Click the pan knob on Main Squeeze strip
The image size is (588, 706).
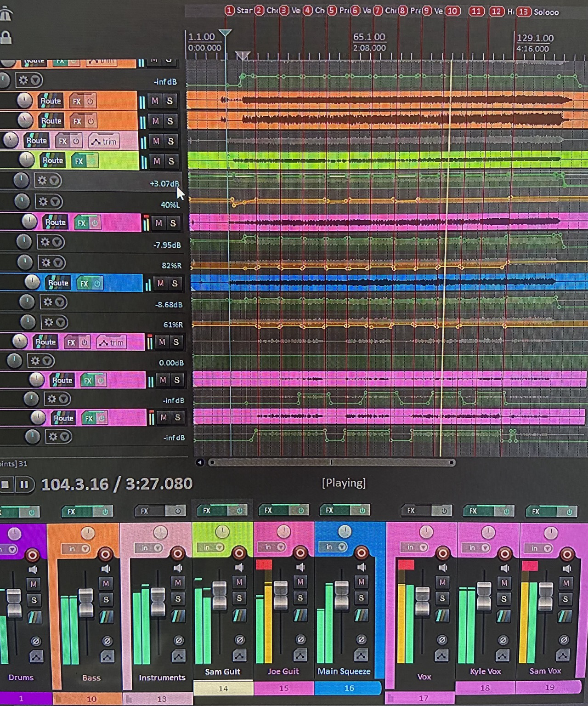click(345, 532)
